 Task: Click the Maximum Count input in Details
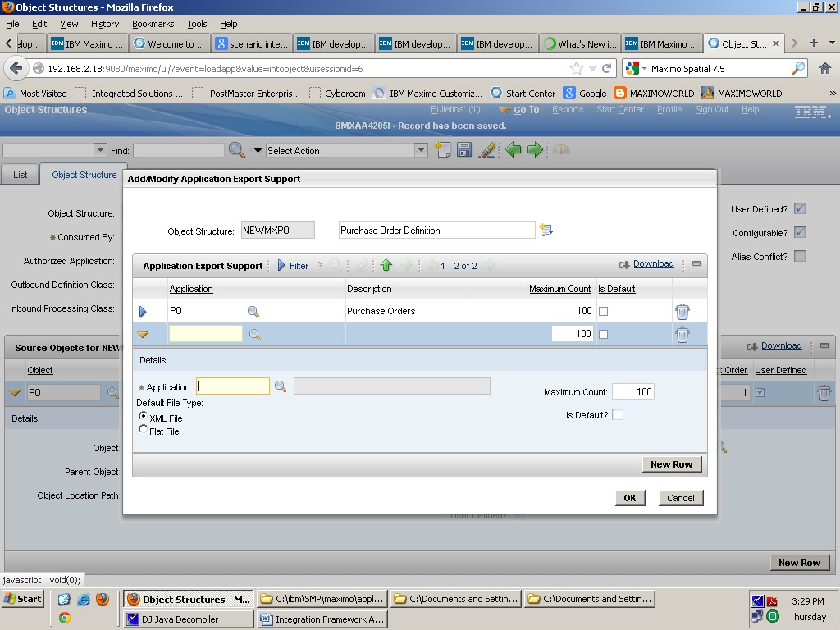point(632,391)
